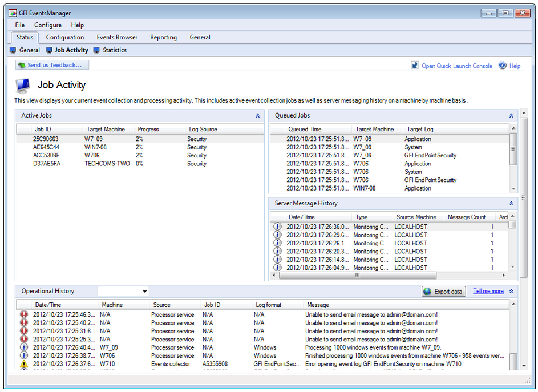
Task: Click info icon for 17:26:04.9 server message
Action: click(x=277, y=268)
